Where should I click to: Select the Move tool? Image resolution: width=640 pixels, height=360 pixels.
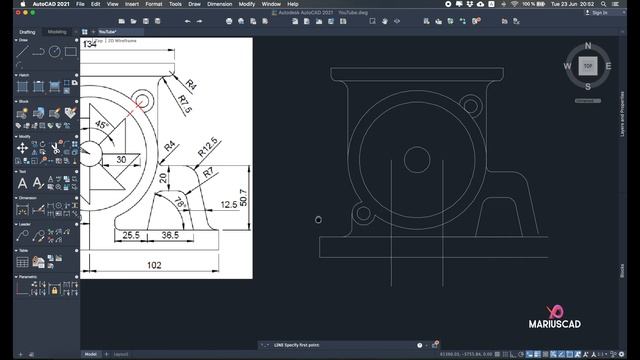[x=22, y=148]
